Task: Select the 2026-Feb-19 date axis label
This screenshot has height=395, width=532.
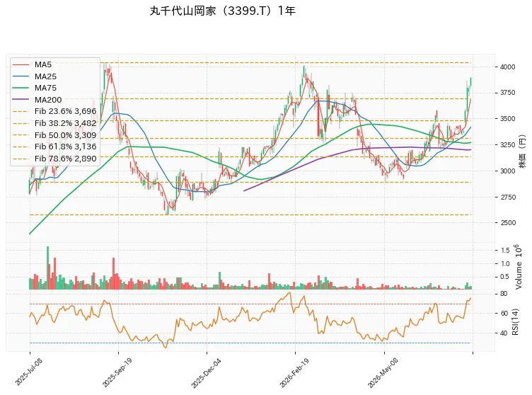Action: (294, 373)
